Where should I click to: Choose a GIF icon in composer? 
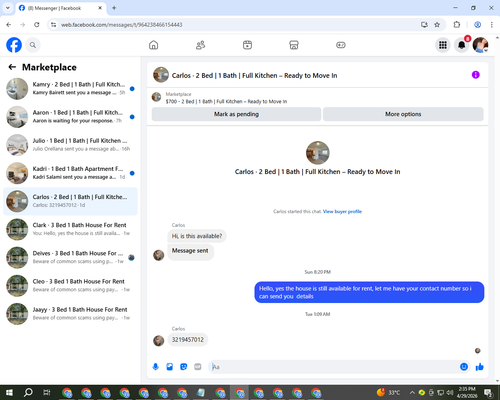click(x=198, y=367)
